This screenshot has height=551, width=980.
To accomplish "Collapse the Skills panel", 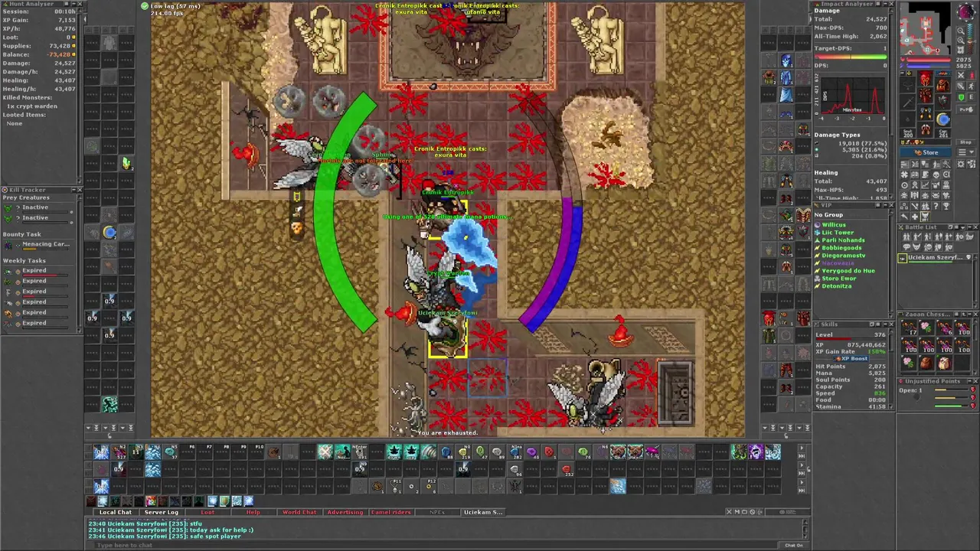I will (x=885, y=324).
